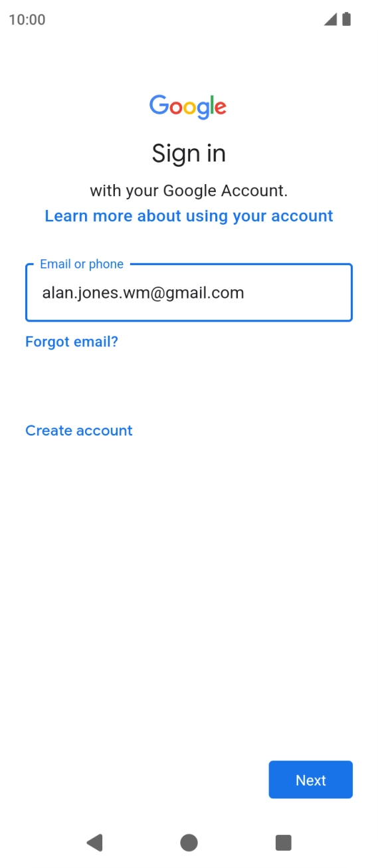Follow the Forgot email? link
The height and width of the screenshot is (868, 378).
[x=72, y=342]
